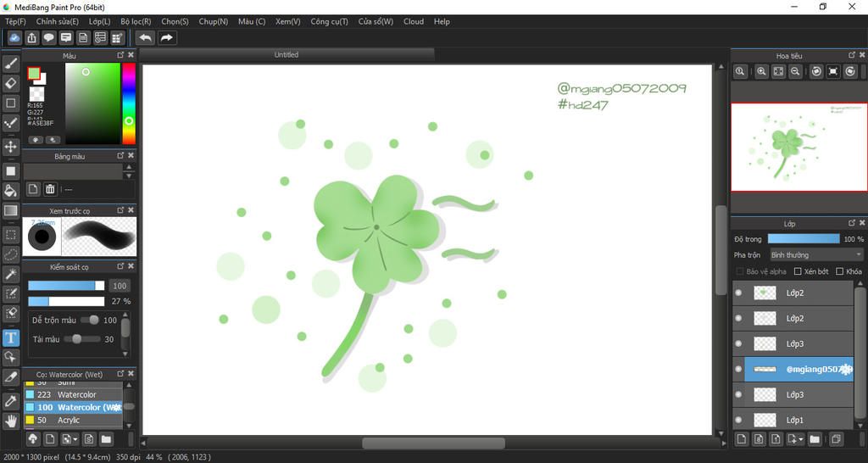The height and width of the screenshot is (463, 868).
Task: Click the speech bubble toolbar icon
Action: [x=49, y=37]
